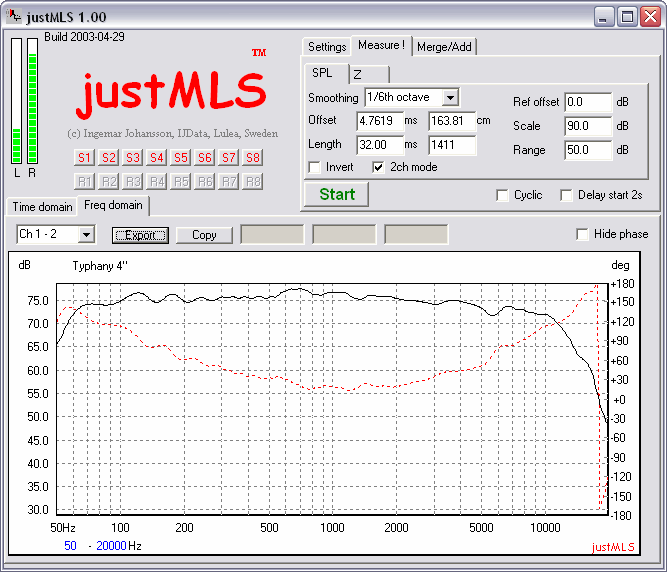
Task: Enable the Cyclic checkbox
Action: (x=502, y=195)
